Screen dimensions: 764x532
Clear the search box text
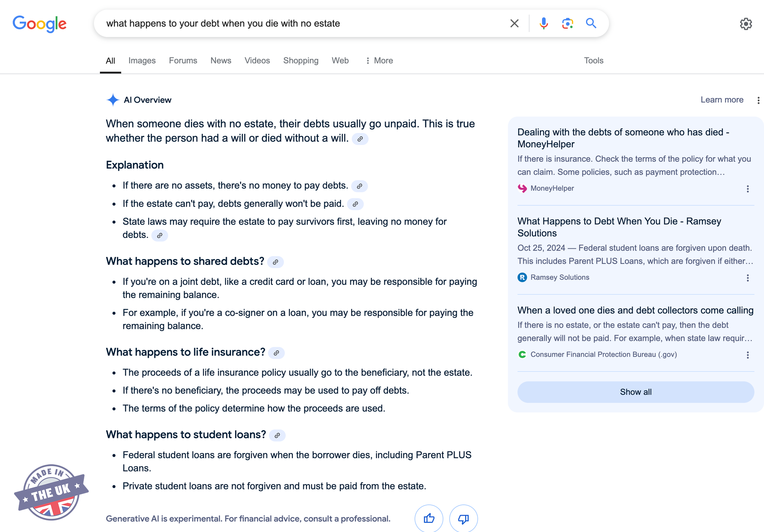click(514, 23)
